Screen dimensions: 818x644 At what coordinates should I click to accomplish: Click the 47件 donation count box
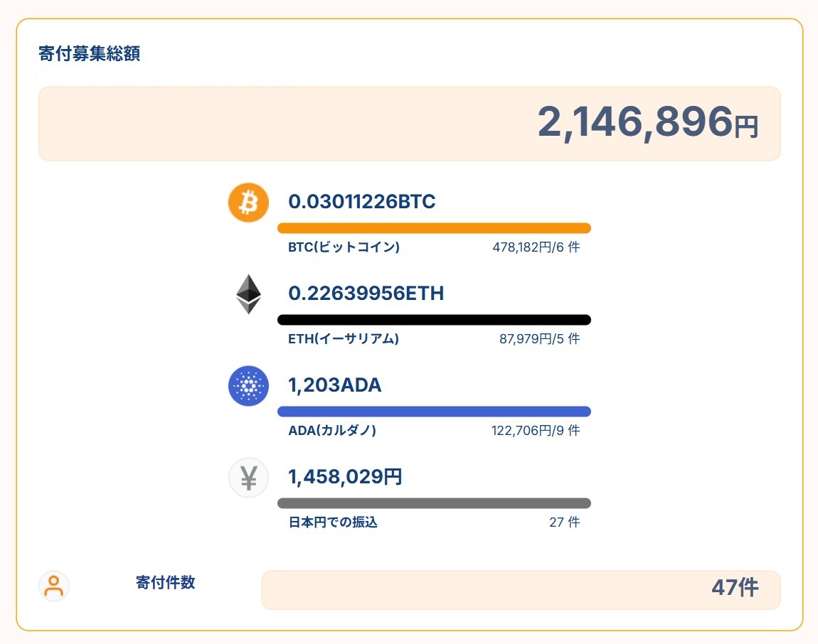pyautogui.click(x=521, y=590)
